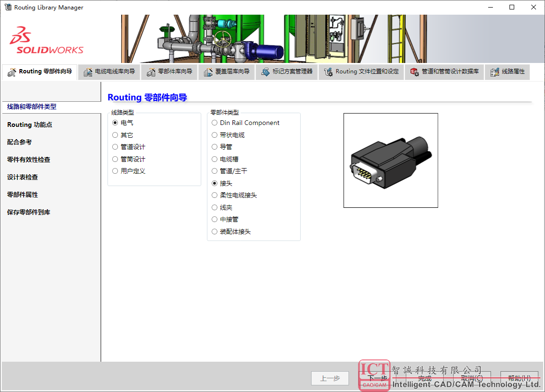Select the 用户定义 route type
The width and height of the screenshot is (545, 392).
tap(115, 171)
